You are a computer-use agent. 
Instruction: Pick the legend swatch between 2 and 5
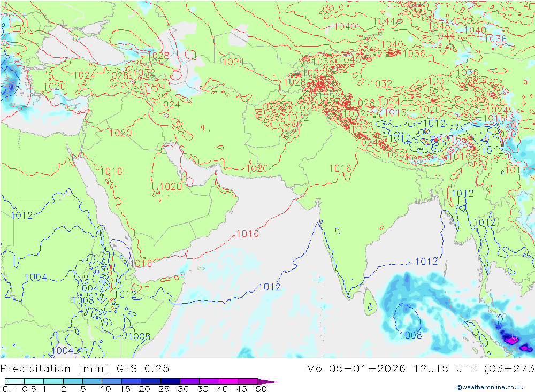[73, 381]
